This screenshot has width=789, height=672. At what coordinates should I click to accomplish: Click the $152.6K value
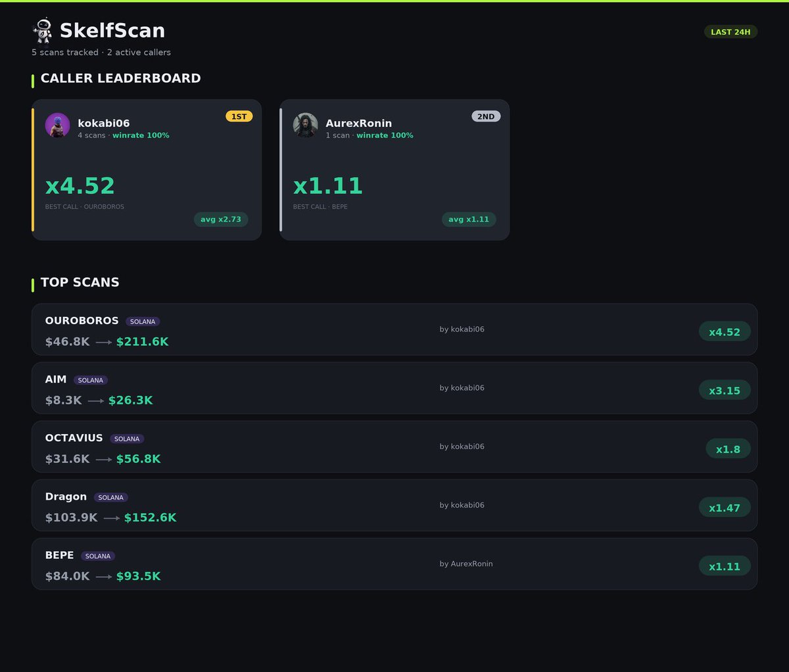point(151,517)
